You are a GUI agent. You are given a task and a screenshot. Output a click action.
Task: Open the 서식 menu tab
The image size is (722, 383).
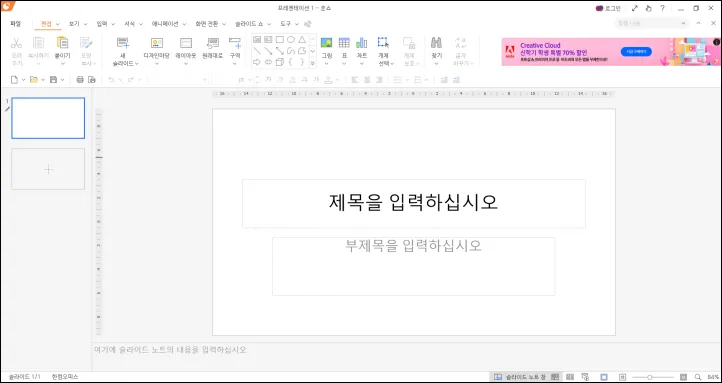129,23
